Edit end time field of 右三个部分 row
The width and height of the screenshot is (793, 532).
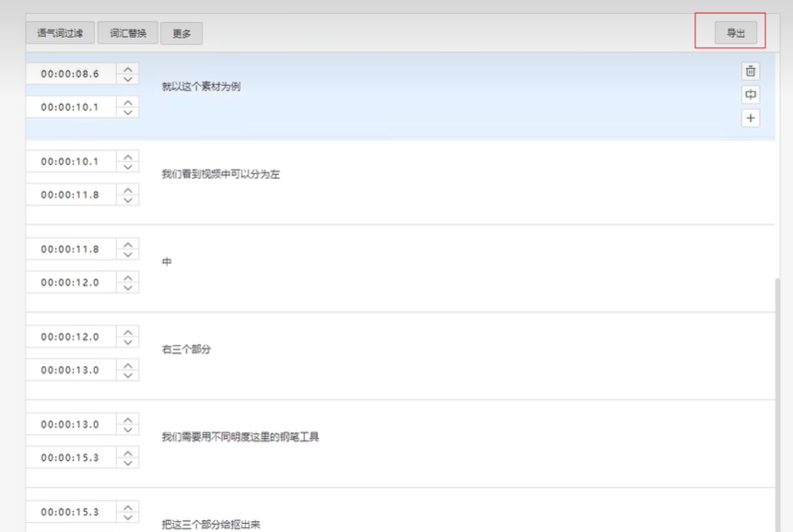[x=71, y=370]
